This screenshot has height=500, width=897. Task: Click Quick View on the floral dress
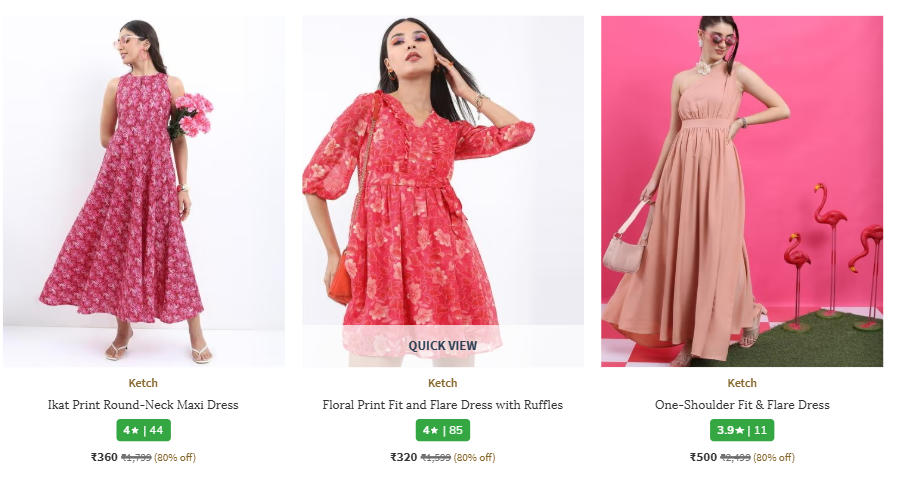click(442, 346)
